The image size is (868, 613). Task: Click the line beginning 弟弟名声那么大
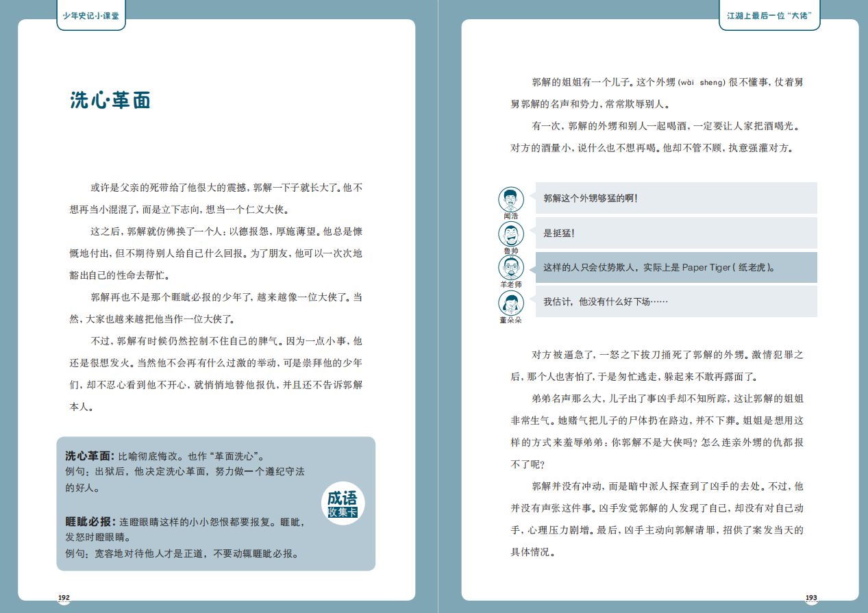click(x=668, y=399)
